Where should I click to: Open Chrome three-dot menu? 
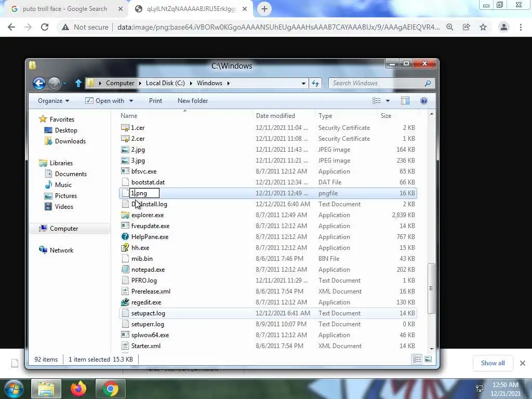521,27
